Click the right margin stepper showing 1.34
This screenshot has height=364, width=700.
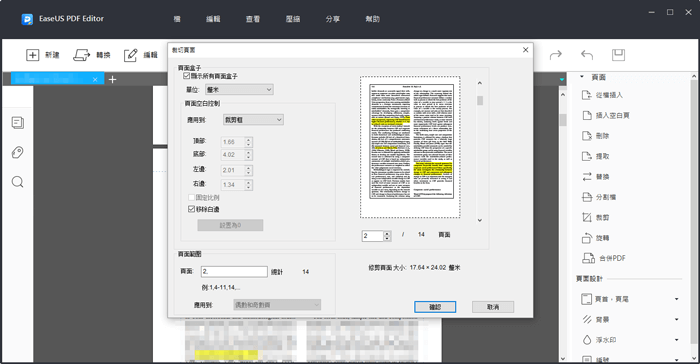[249, 185]
